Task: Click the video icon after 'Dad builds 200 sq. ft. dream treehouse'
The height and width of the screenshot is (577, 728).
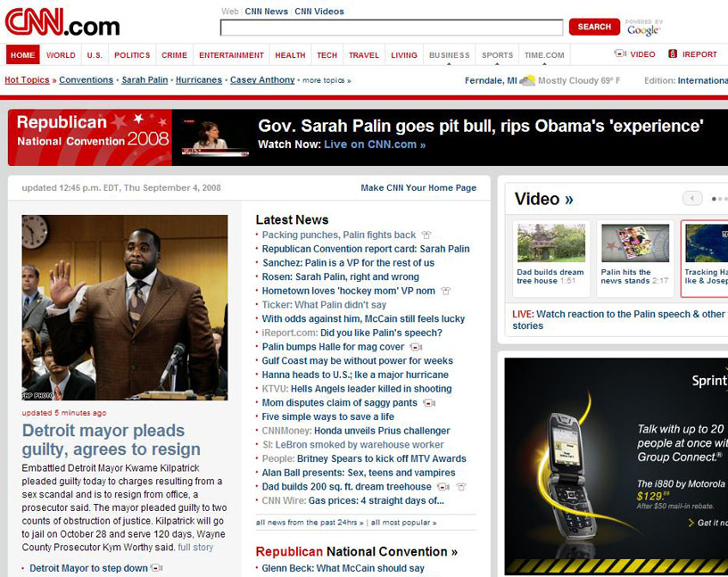Action: (x=443, y=487)
